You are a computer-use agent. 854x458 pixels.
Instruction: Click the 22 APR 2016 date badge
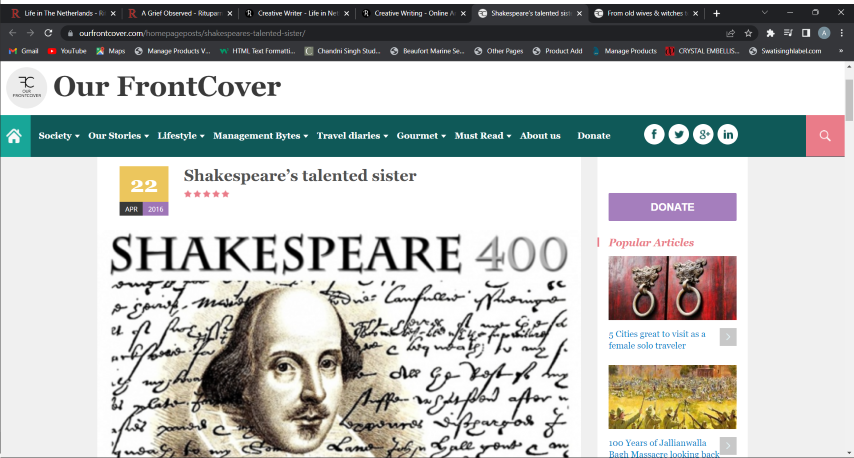[x=144, y=191]
